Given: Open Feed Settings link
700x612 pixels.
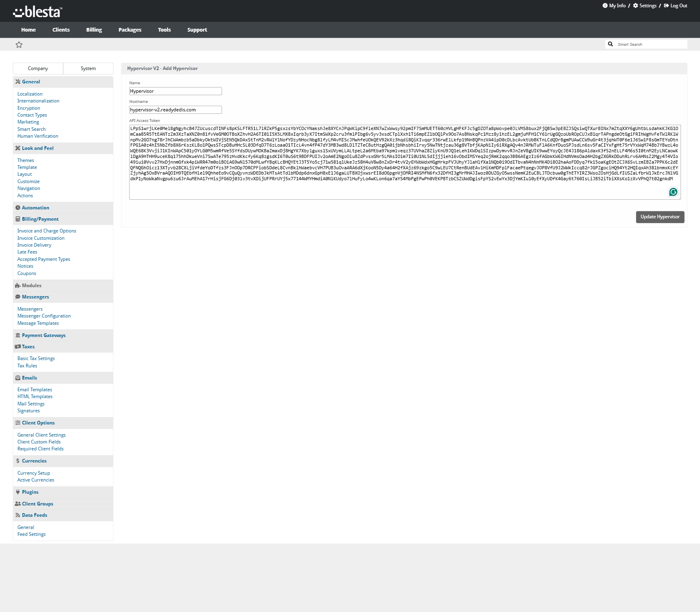Looking at the screenshot, I should (x=32, y=534).
